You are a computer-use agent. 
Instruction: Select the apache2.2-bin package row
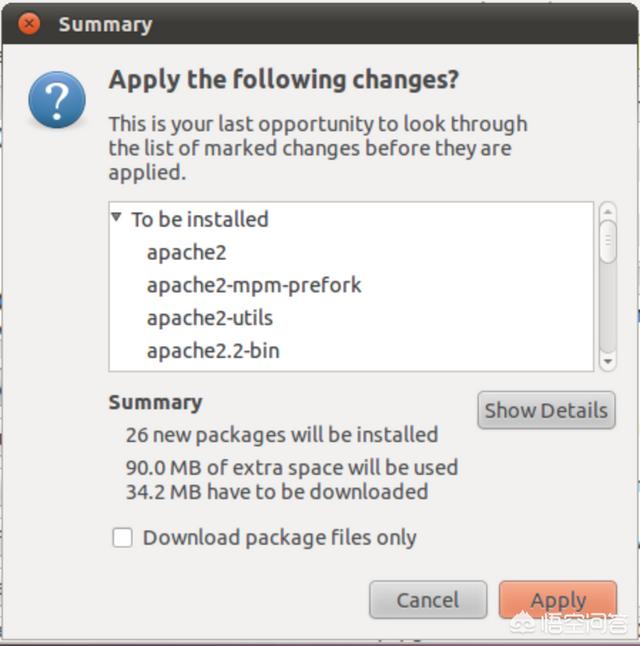tap(213, 351)
